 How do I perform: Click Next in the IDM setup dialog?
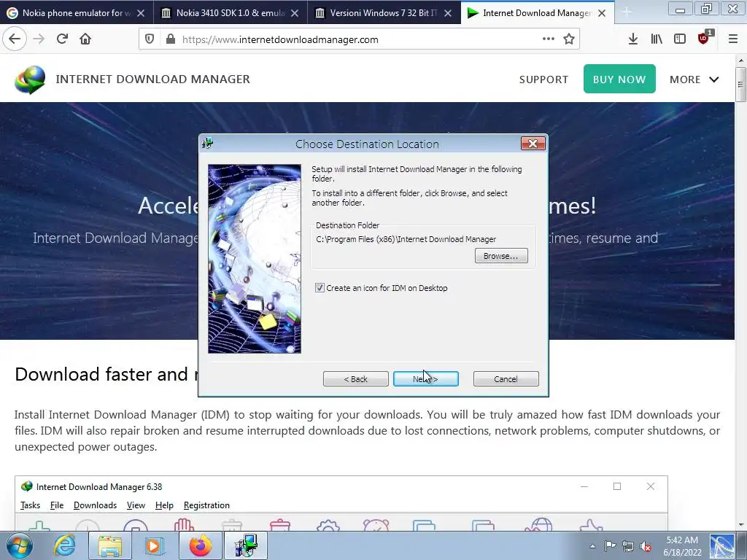click(x=425, y=379)
